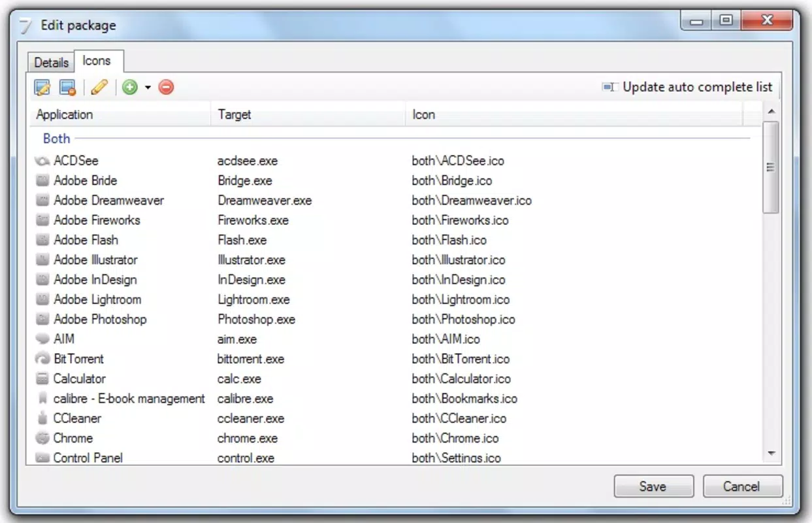Click the aim.exe target cell
Image resolution: width=812 pixels, height=523 pixels.
coord(237,339)
